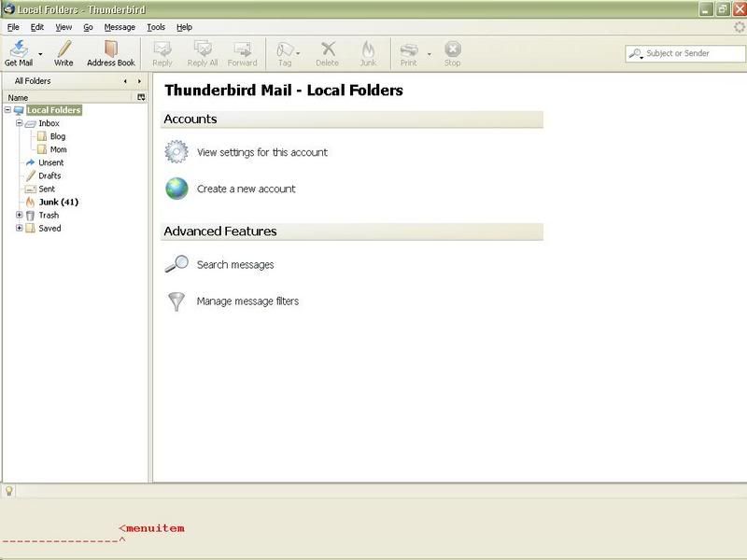This screenshot has height=560, width=747.
Task: Open the Tools menu
Action: pyautogui.click(x=156, y=27)
